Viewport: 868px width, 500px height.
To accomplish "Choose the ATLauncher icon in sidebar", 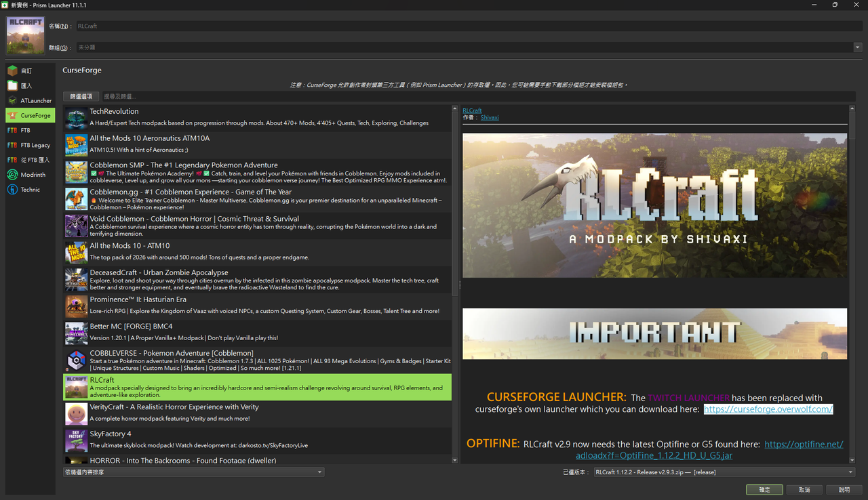I will [x=12, y=100].
